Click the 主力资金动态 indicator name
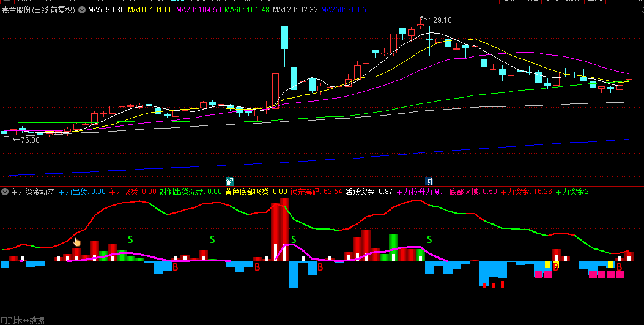The height and width of the screenshot is (325, 644). point(32,192)
